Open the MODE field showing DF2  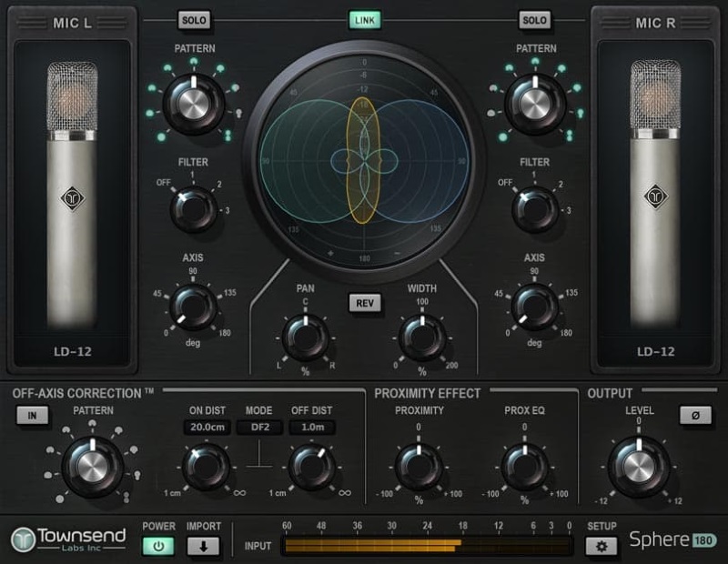point(260,427)
